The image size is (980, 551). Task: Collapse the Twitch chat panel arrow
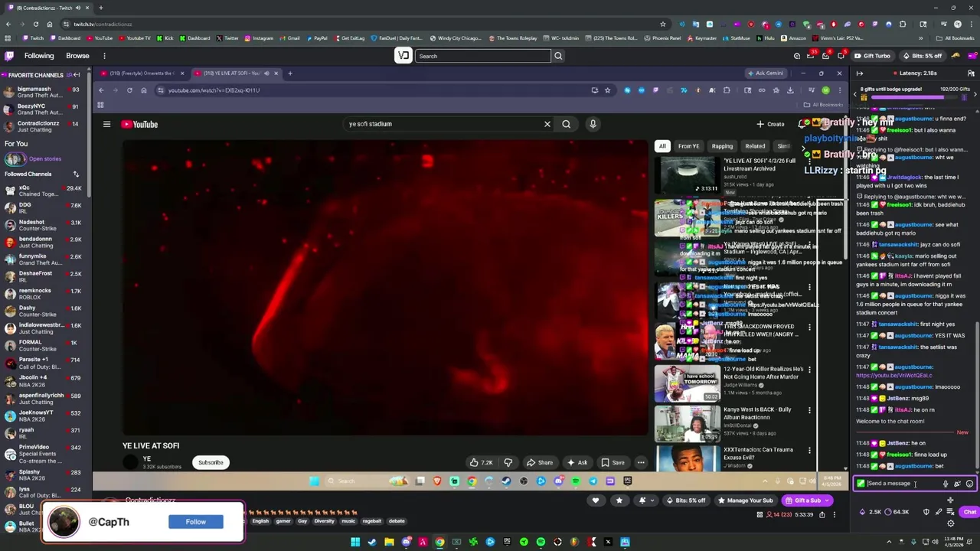coord(860,73)
